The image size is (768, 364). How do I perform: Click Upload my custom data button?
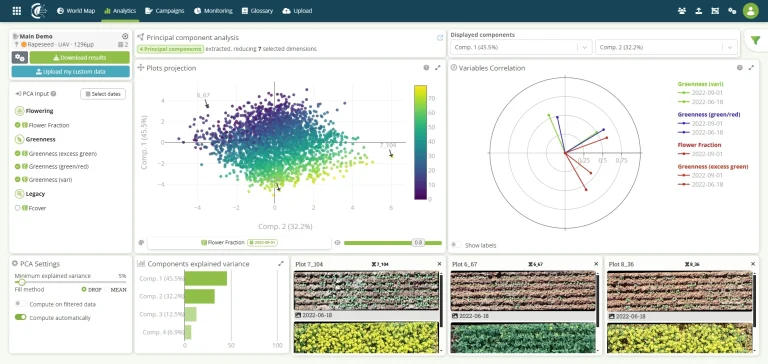(71, 72)
